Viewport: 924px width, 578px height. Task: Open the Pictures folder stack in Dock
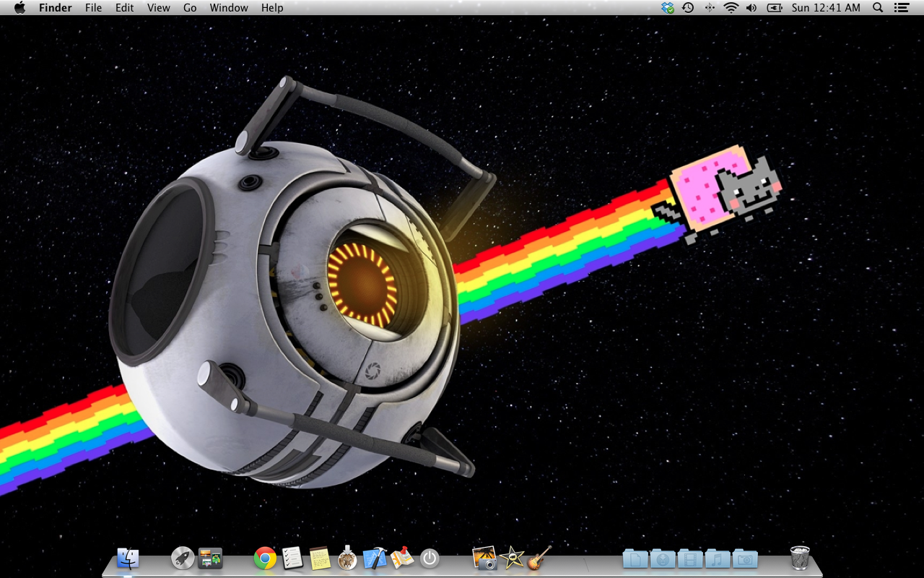click(745, 558)
